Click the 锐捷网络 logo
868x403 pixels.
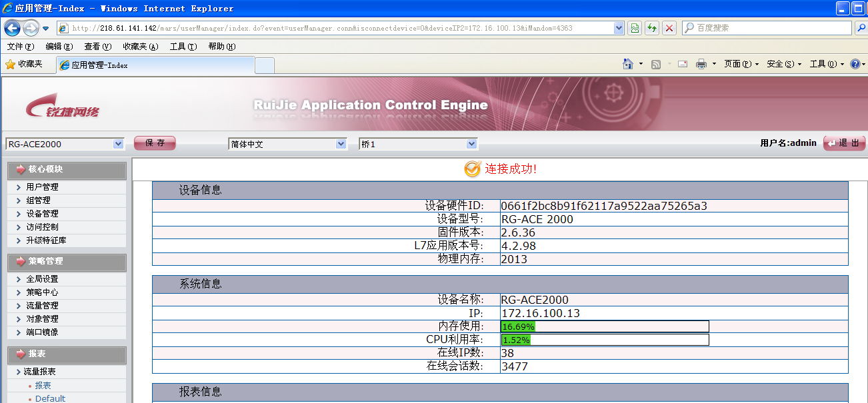click(63, 107)
